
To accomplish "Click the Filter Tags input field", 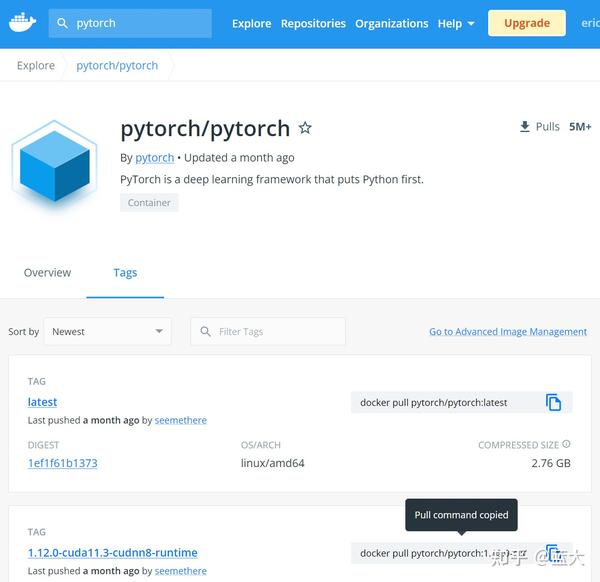I will point(268,331).
